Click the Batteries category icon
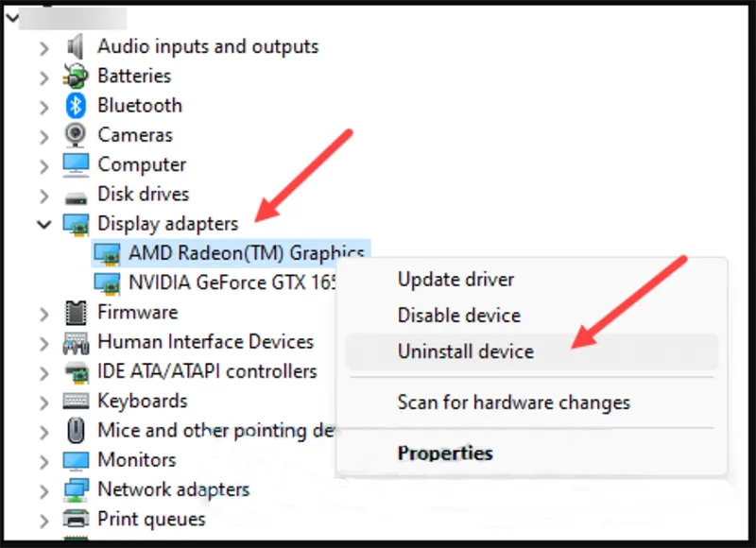 click(76, 76)
